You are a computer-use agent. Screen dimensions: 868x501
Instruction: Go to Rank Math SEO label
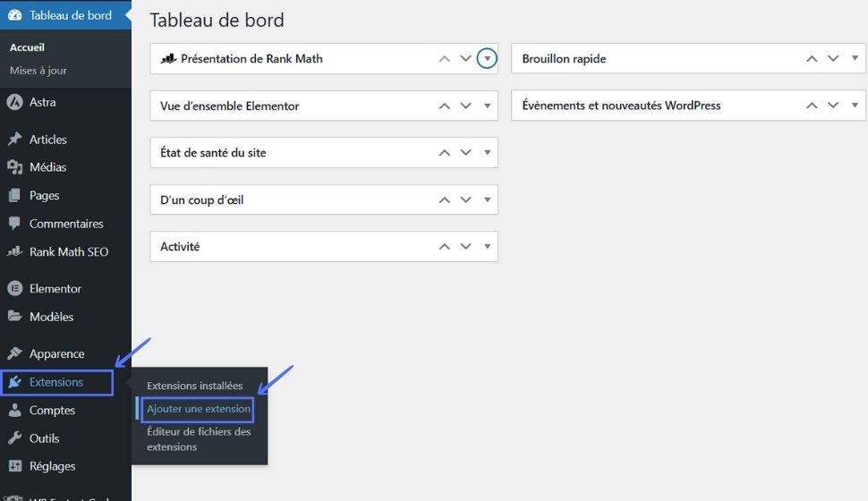tap(69, 252)
